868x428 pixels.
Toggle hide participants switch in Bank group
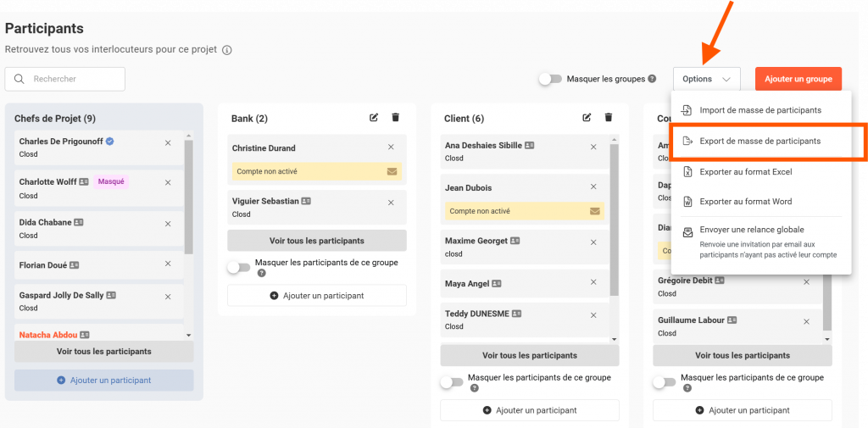click(238, 267)
